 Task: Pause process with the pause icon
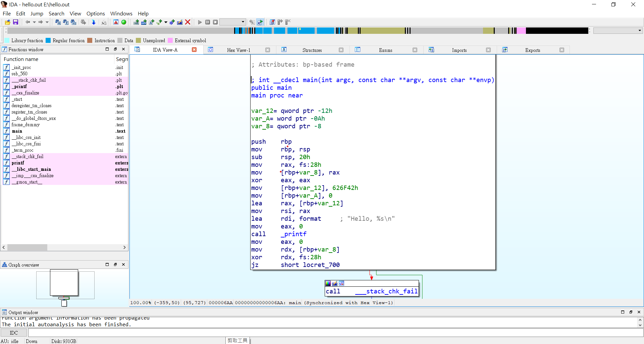click(208, 22)
